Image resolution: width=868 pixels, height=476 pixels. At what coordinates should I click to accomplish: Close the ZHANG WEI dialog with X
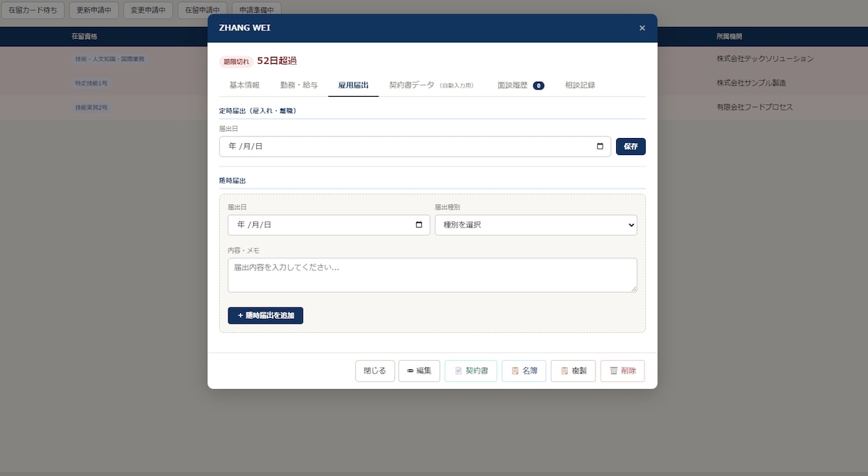pyautogui.click(x=642, y=28)
